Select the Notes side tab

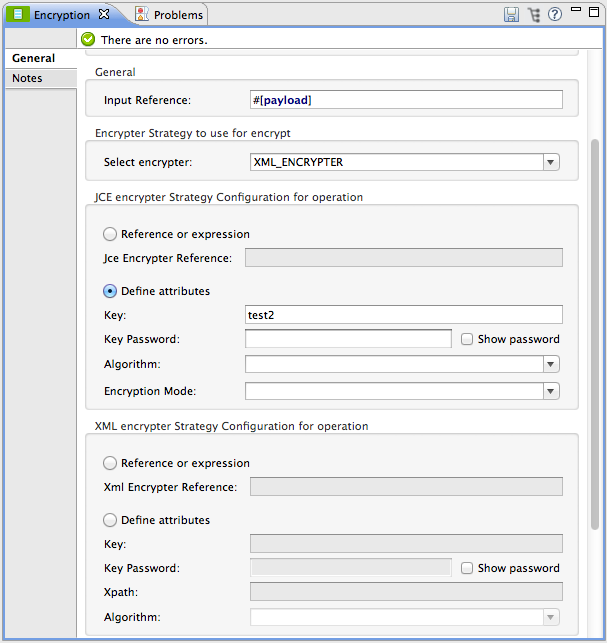click(41, 78)
